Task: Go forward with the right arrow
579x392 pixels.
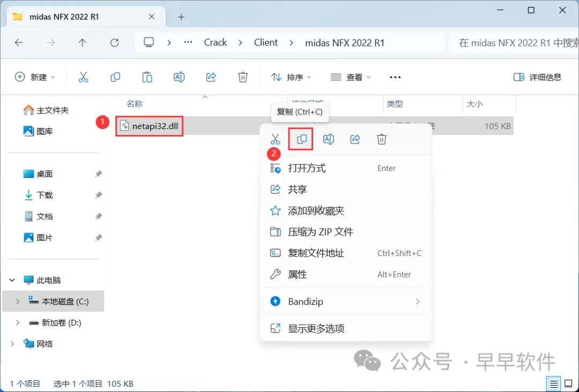Action: [50, 43]
